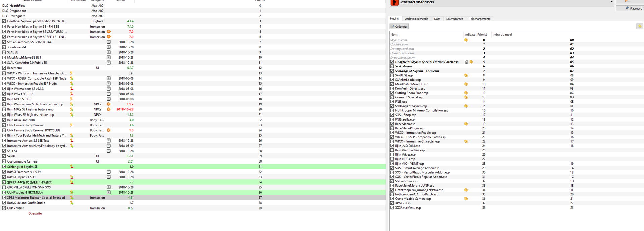644x231 pixels.
Task: Select the SGEyebrows.esp plugin row
Action: click(517, 181)
